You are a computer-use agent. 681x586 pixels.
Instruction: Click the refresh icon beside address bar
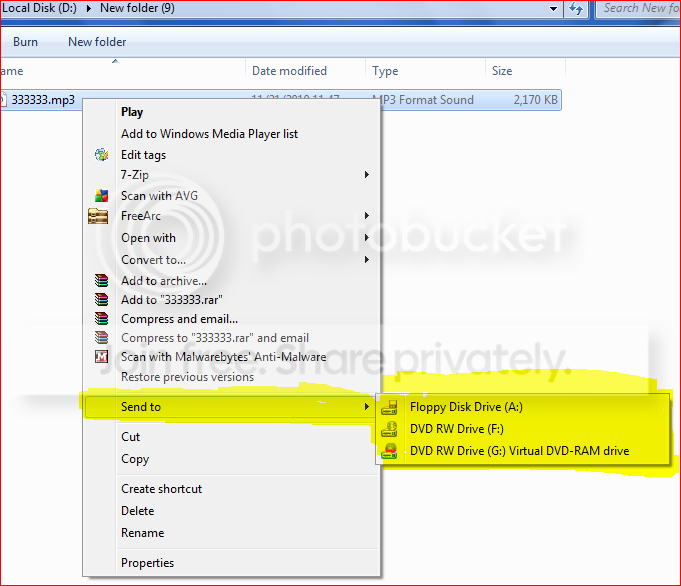(576, 9)
